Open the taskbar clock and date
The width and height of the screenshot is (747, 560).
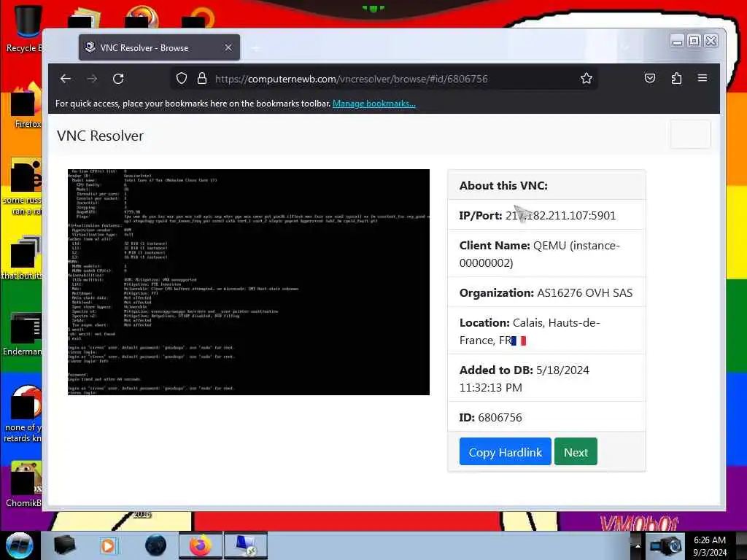coord(710,545)
